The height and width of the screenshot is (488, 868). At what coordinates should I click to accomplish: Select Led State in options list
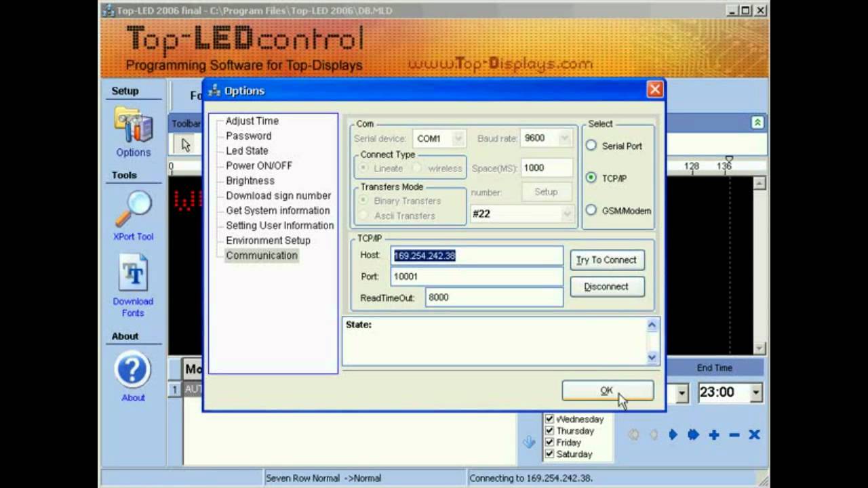[x=247, y=150]
